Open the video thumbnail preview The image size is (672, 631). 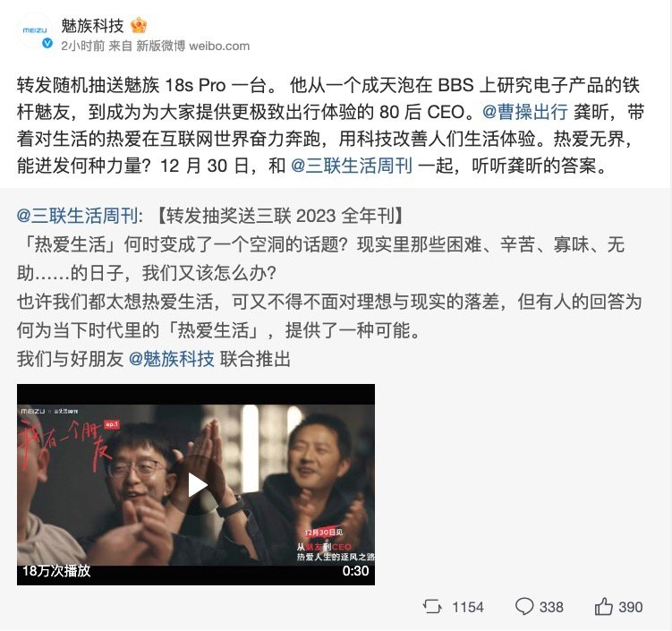pos(196,484)
